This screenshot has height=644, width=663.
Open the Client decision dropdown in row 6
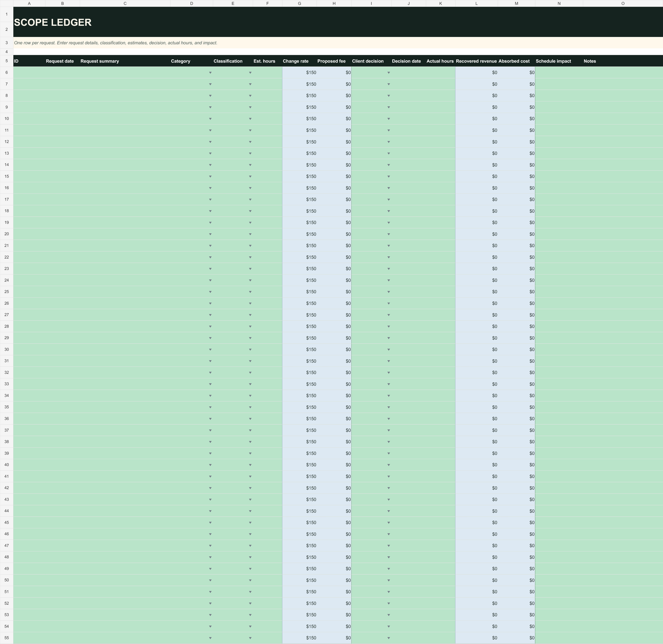(389, 73)
